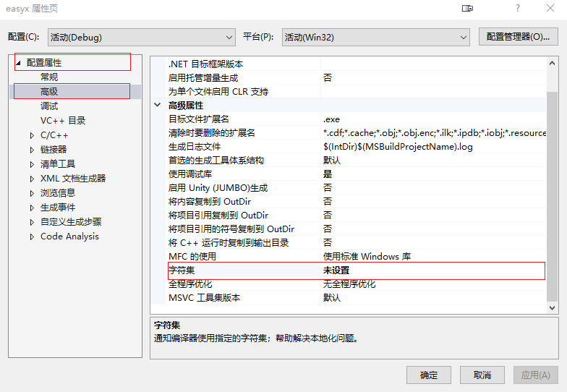Close the easyx 属性页 dialog
This screenshot has width=567, height=392.
point(550,8)
